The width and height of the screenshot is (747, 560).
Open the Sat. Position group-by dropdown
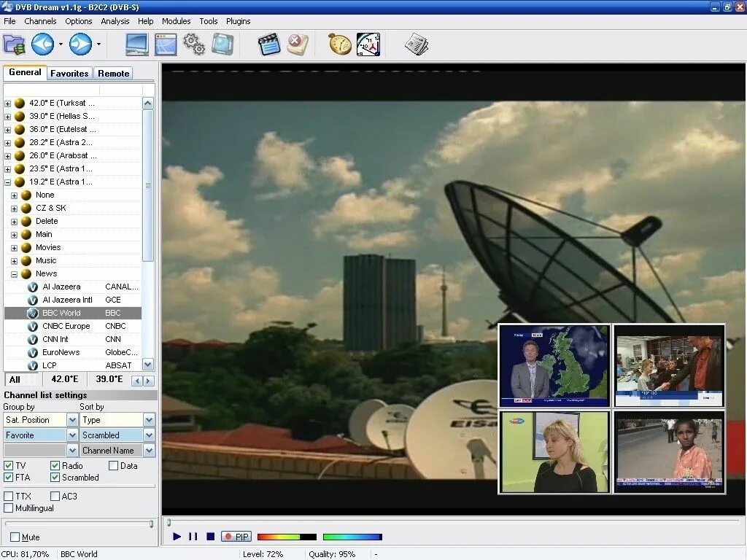[72, 420]
